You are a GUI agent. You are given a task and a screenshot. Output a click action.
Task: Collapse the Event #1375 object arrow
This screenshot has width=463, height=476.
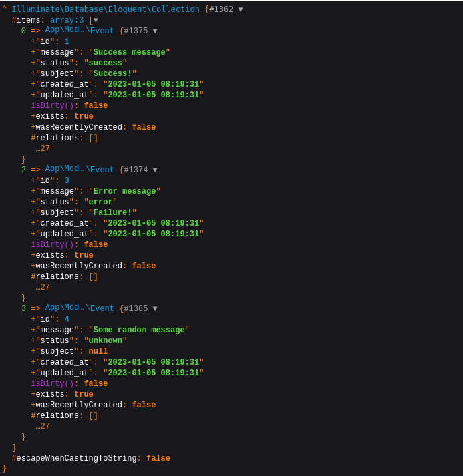click(155, 31)
